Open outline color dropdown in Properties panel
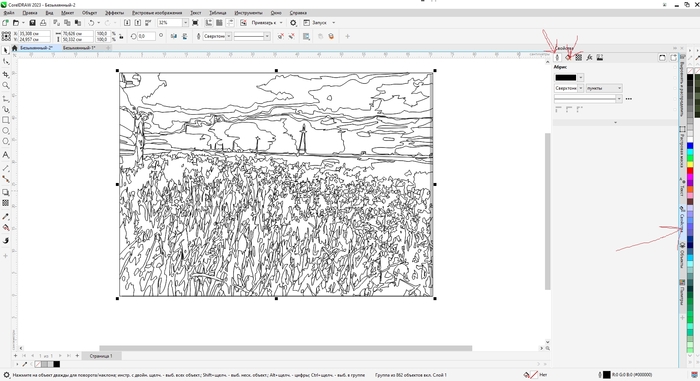This screenshot has width=700, height=381. pyautogui.click(x=580, y=77)
